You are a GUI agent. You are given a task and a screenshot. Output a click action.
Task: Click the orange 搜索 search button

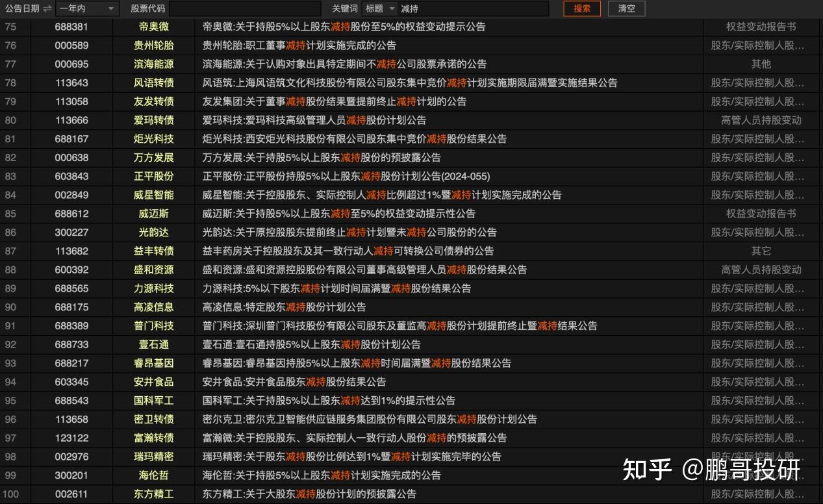click(x=581, y=8)
